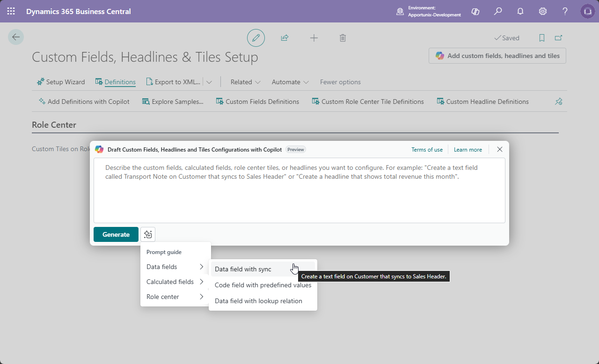This screenshot has height=364, width=599.
Task: Go back with the arrow button
Action: click(x=16, y=37)
